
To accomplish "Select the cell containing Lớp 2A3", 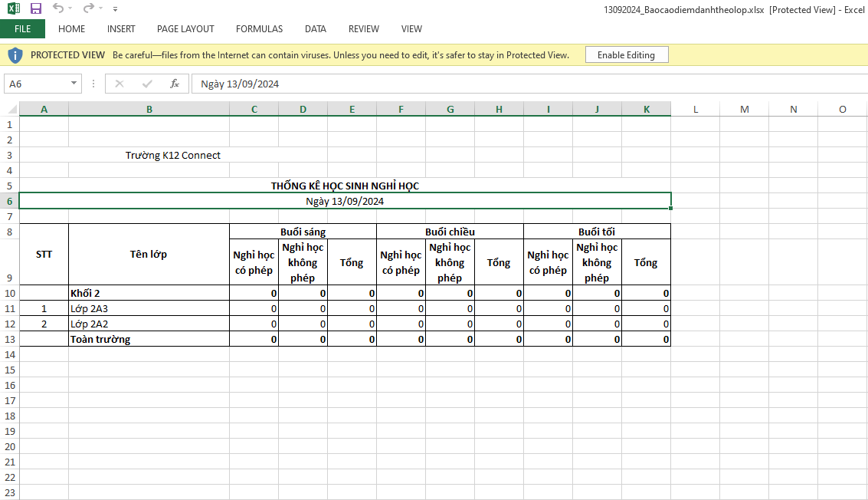I will (149, 308).
